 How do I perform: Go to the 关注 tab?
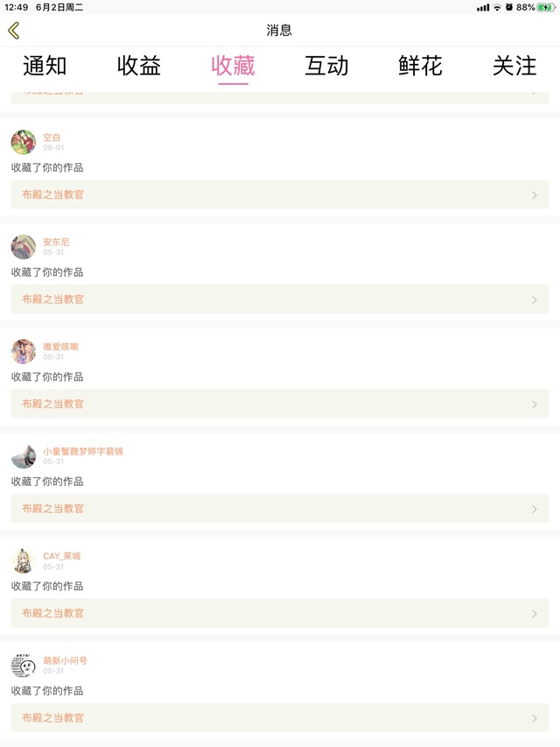click(514, 66)
